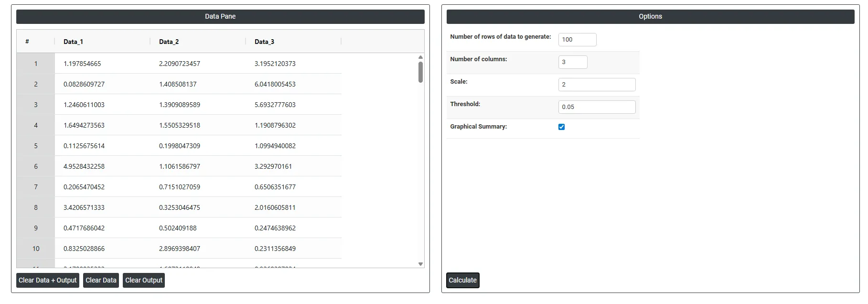The image size is (868, 304).
Task: Click the data table scrollbar thumb
Action: click(x=420, y=72)
